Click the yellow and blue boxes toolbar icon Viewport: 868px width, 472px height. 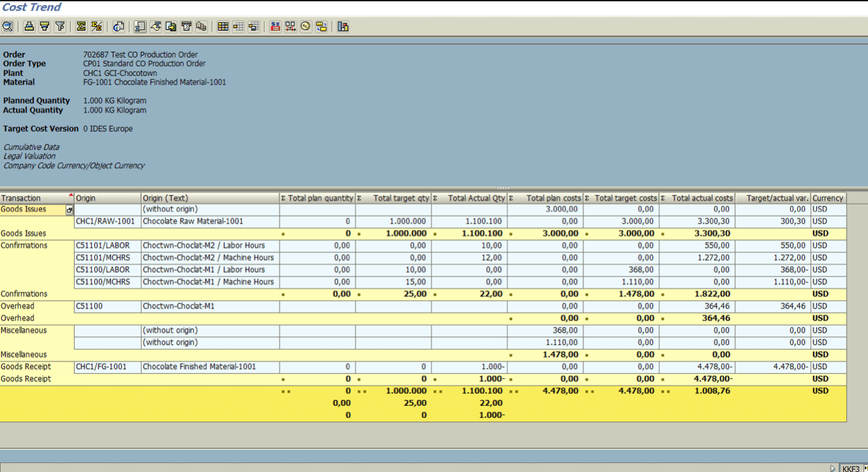pyautogui.click(x=321, y=27)
